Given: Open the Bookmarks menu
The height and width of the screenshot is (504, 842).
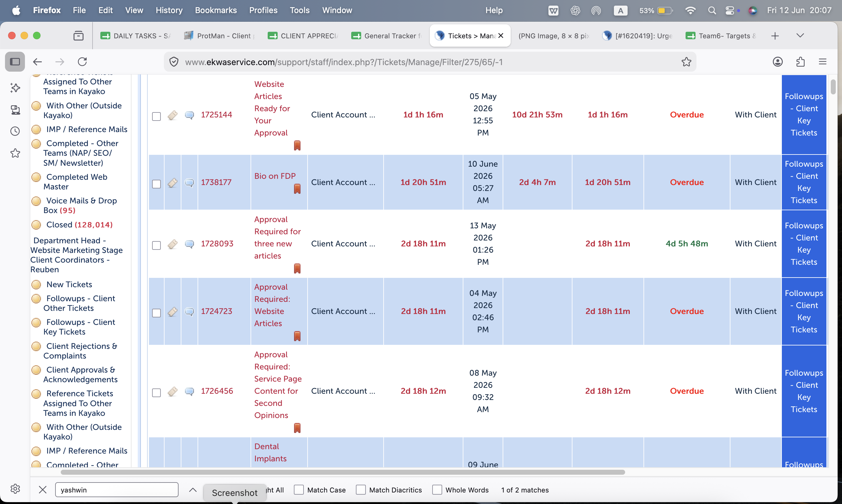Looking at the screenshot, I should pos(216,11).
